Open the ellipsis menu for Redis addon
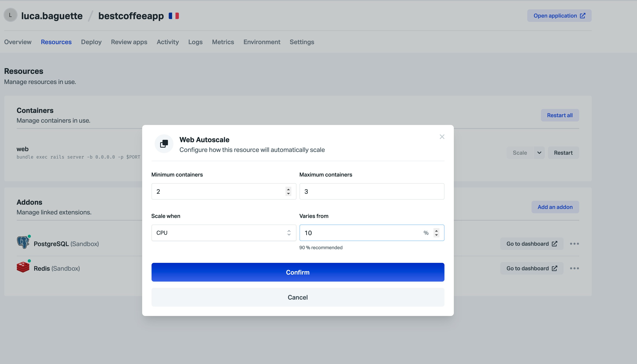637x364 pixels. point(574,268)
